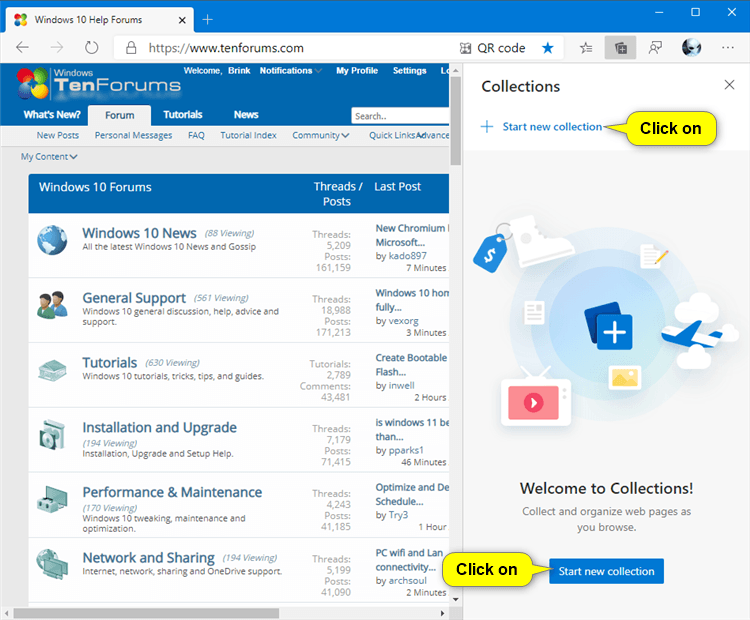Click plus icon beside Start new collection
Screen dimensions: 750x620
pyautogui.click(x=487, y=127)
